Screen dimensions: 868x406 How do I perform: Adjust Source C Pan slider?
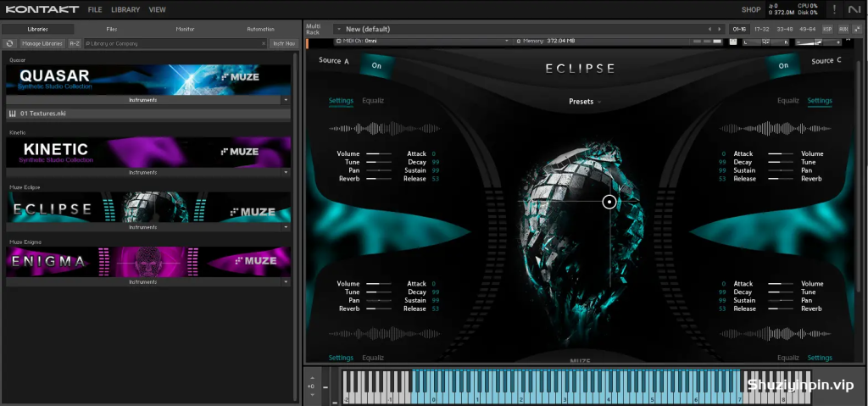[781, 170]
